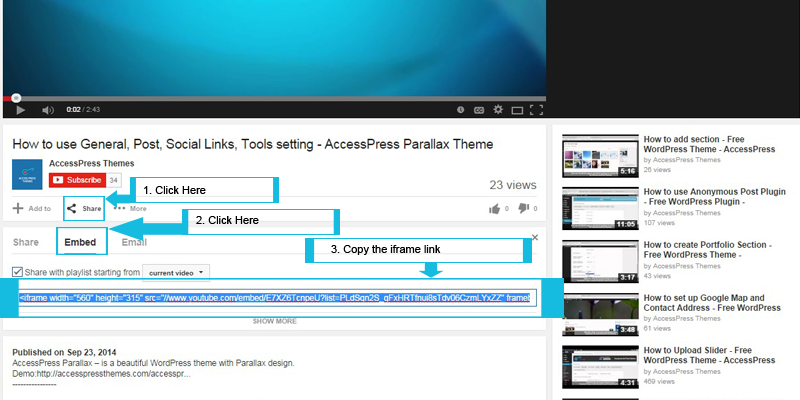Click the 469 views text under Upload Slider

click(659, 382)
